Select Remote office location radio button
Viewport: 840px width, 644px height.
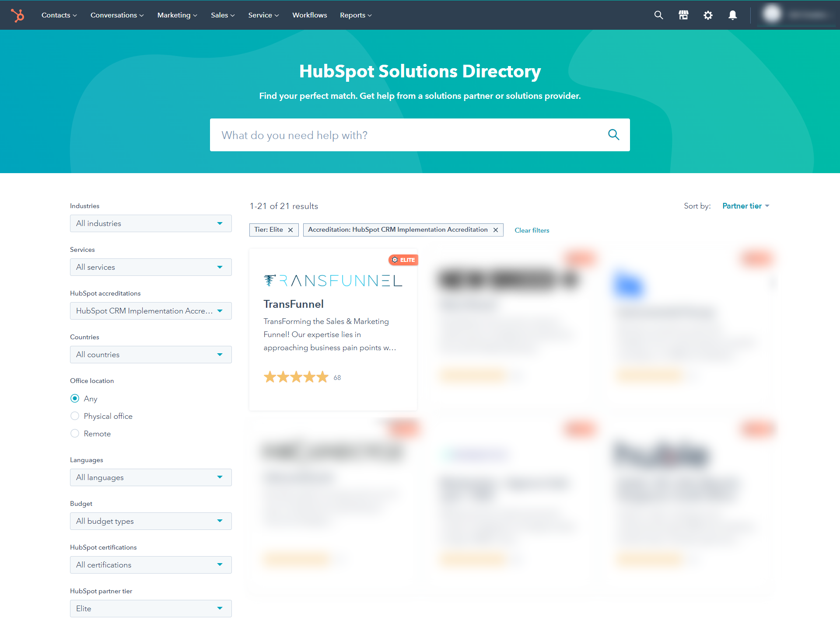(75, 433)
